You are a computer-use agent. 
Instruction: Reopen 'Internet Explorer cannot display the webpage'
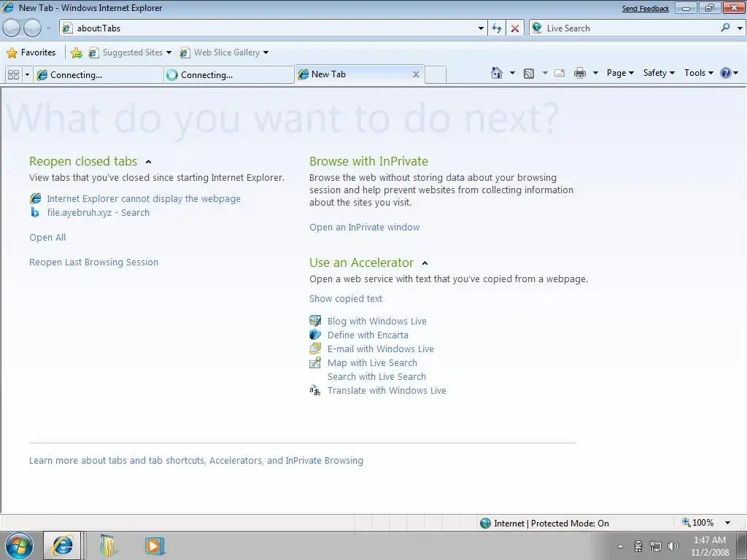[x=144, y=198]
